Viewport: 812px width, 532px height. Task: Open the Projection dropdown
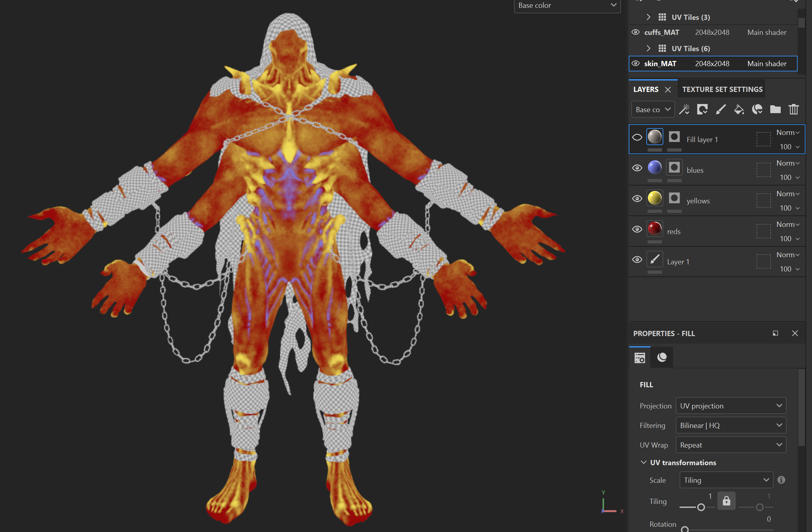pos(730,406)
